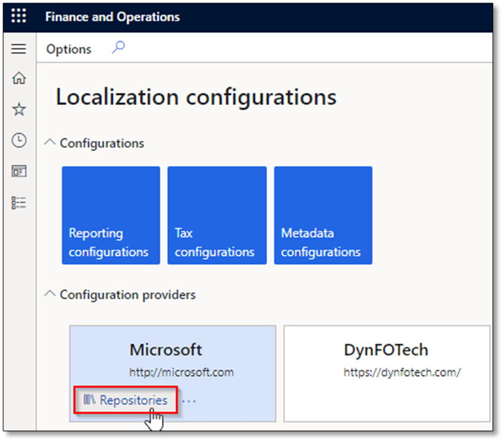Open the Modules list icon
Viewport: 504px width, 442px height.
click(x=19, y=203)
